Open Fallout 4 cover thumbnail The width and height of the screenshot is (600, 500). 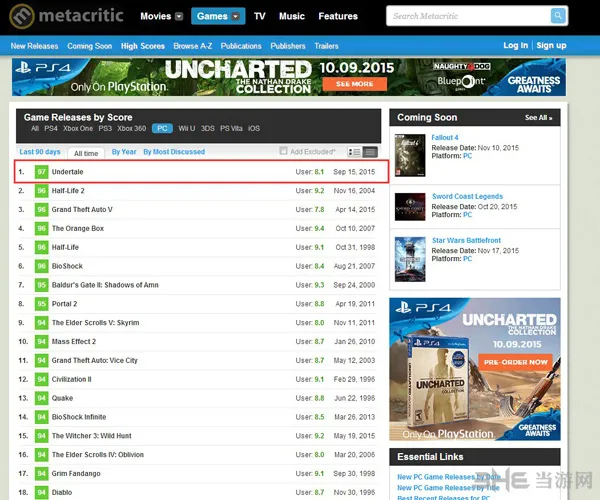[410, 155]
